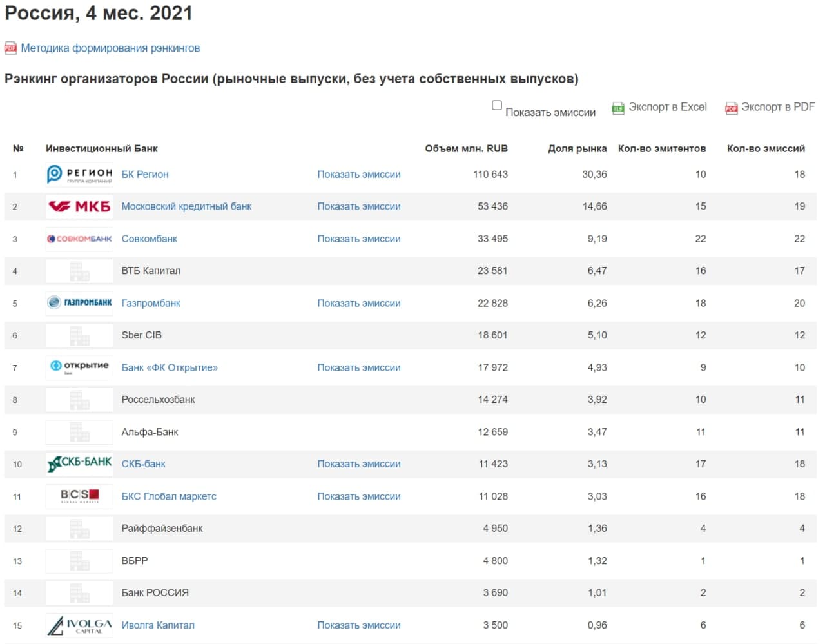Click the Газпромбанк logo
The height and width of the screenshot is (644, 825).
pos(79,303)
